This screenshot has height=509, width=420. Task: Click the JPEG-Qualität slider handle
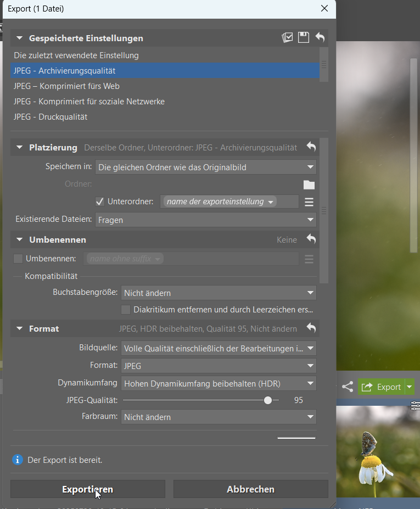tap(268, 400)
